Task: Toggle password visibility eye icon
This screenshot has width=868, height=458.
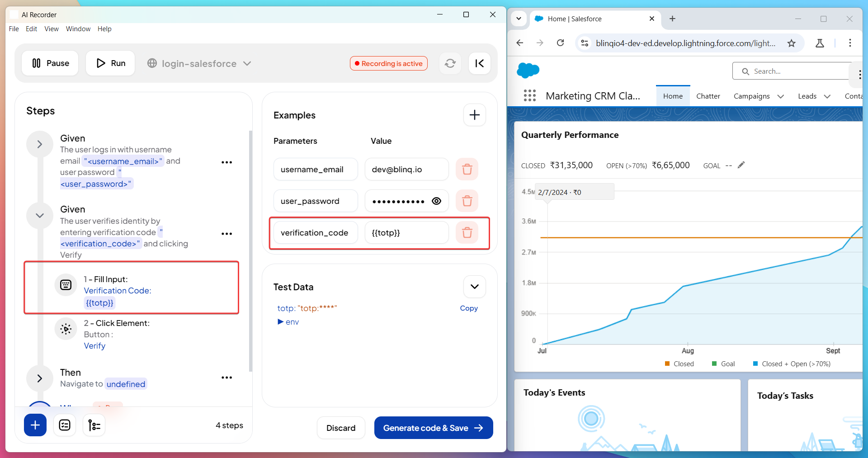Action: (436, 201)
